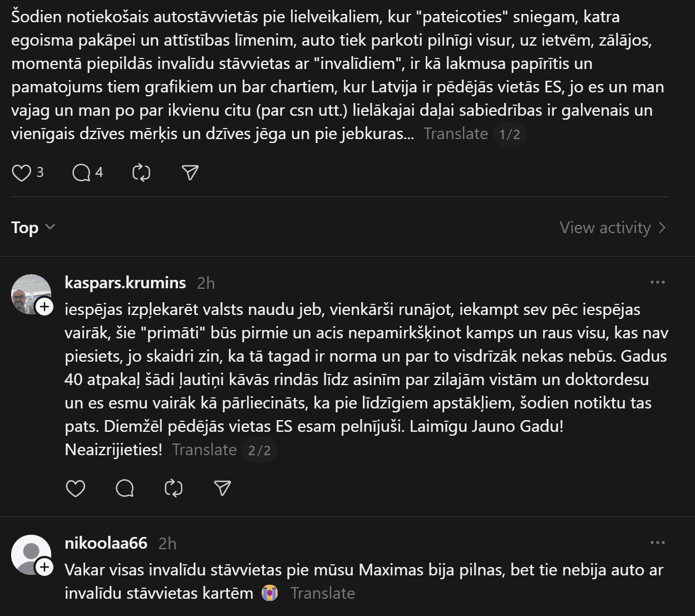695x616 pixels.
Task: Translate the main post text
Action: 456,134
